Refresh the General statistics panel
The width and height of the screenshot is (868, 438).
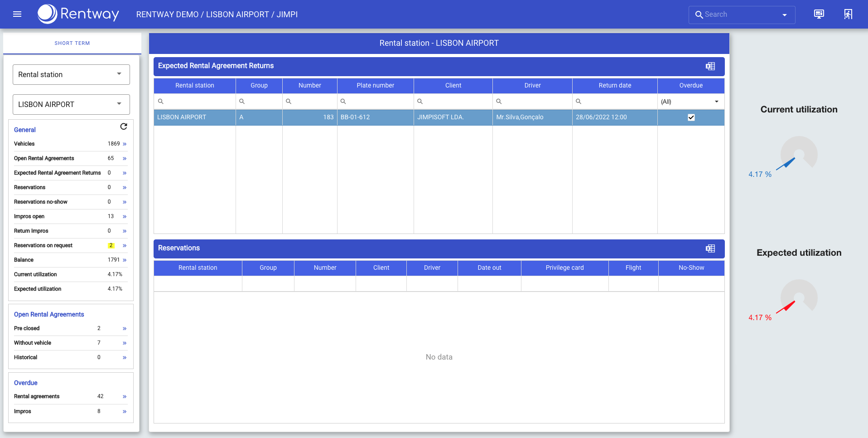pyautogui.click(x=124, y=127)
